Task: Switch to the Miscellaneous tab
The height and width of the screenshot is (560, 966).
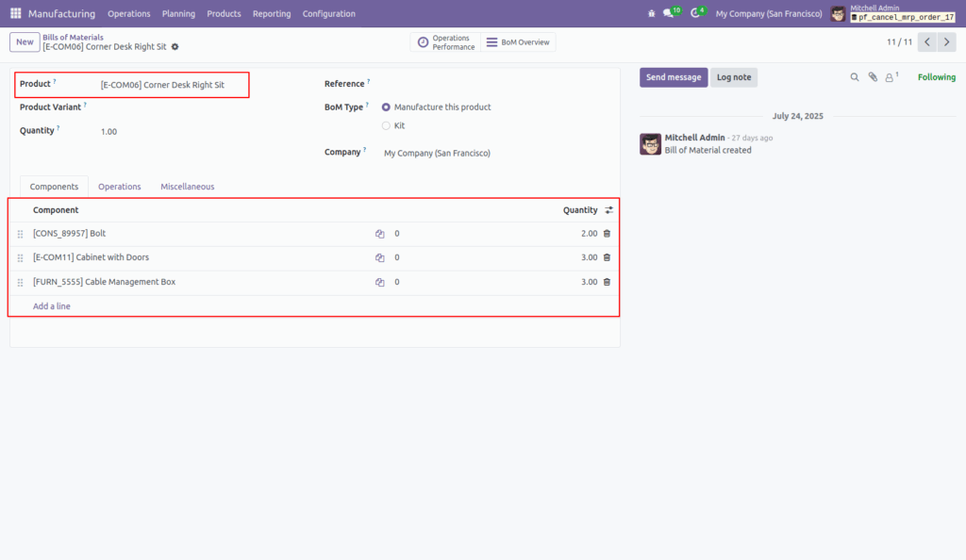Action: click(187, 186)
